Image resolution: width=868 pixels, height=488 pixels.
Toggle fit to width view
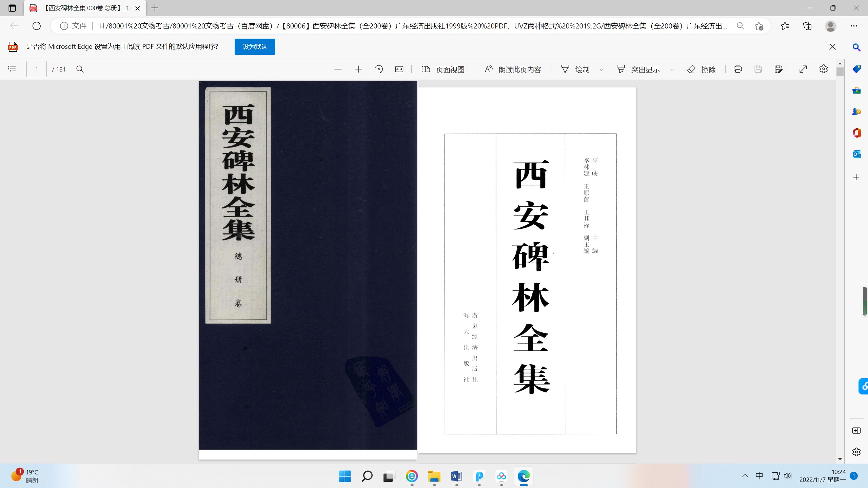point(399,69)
